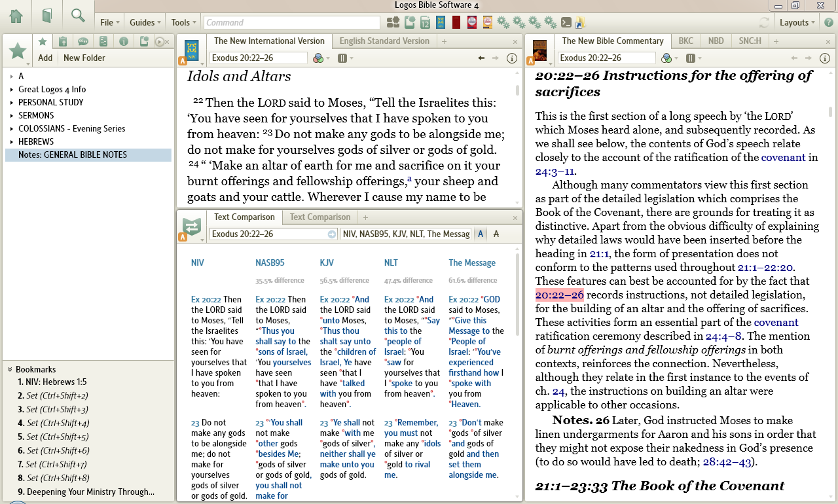Screen dimensions: 838x504
Task: Expand the HEBREWS folder
Action: (x=12, y=142)
